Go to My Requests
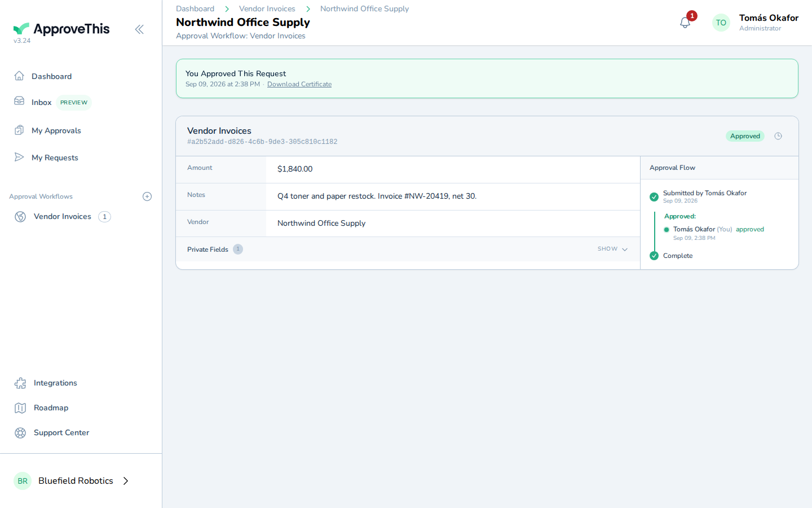Image resolution: width=812 pixels, height=508 pixels. point(55,157)
